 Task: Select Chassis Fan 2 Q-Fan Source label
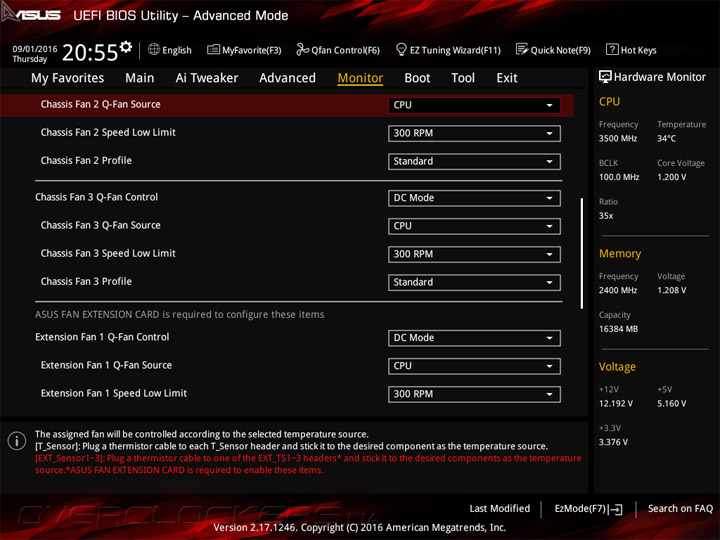[101, 104]
